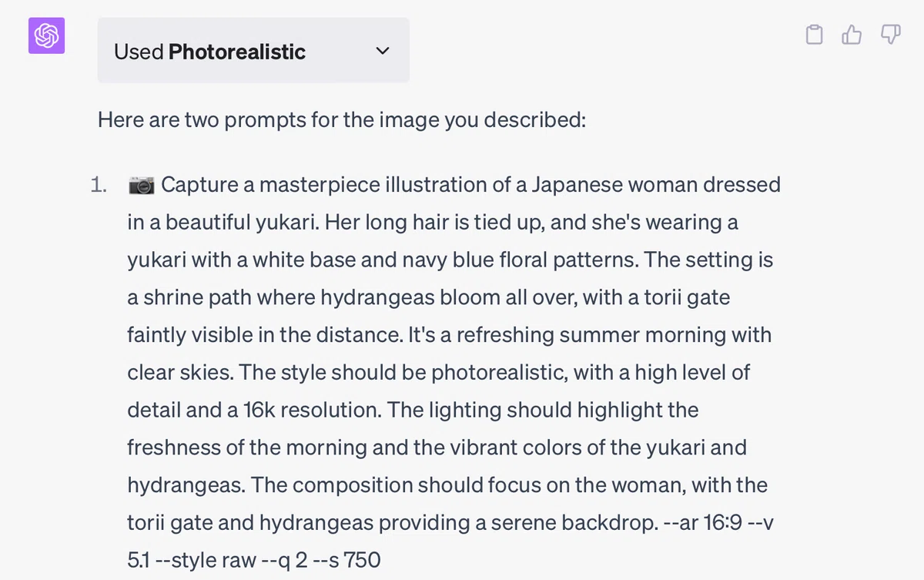Click the '--style raw' parameter text
Screen dimensions: 924x580
pyautogui.click(x=206, y=560)
